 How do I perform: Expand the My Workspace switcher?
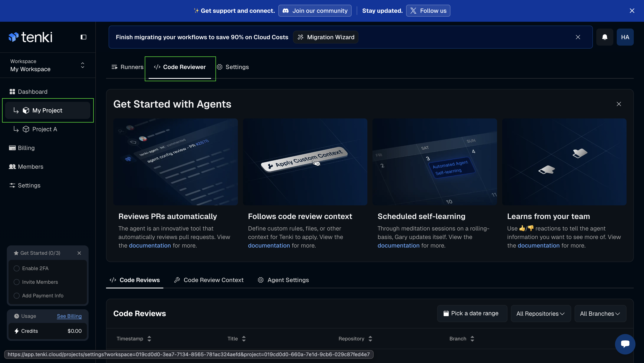(82, 65)
